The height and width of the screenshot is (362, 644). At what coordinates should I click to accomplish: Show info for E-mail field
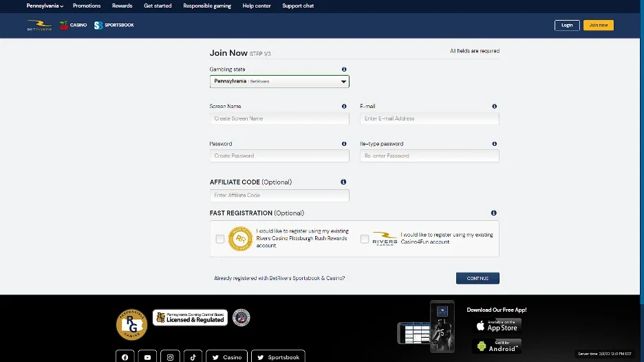pyautogui.click(x=494, y=107)
